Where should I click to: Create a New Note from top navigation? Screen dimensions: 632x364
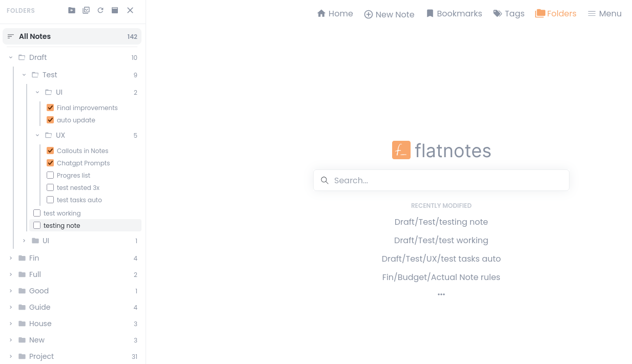[x=389, y=14]
